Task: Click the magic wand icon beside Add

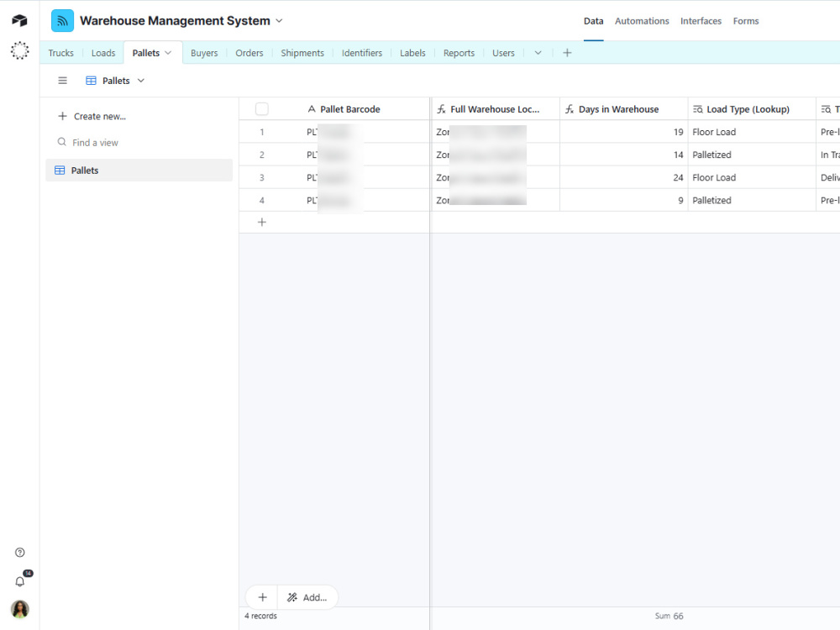Action: click(x=292, y=596)
